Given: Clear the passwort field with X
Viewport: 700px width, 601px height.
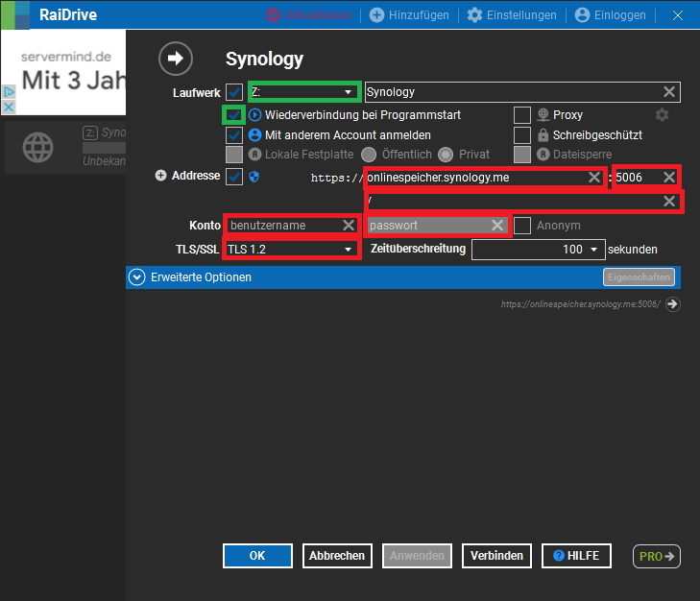Looking at the screenshot, I should [x=497, y=225].
